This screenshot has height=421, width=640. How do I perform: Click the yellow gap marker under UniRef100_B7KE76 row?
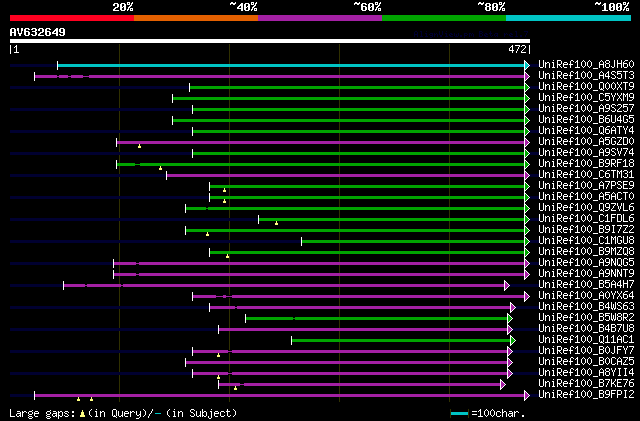pyautogui.click(x=236, y=388)
